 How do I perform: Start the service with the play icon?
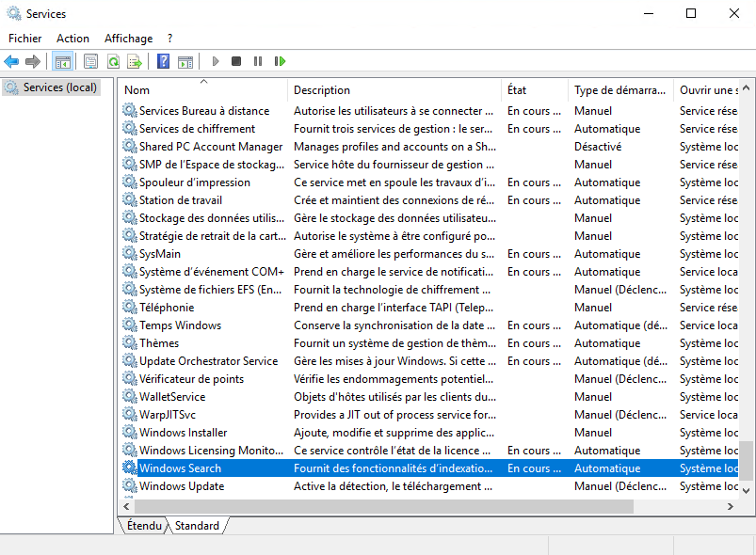216,61
